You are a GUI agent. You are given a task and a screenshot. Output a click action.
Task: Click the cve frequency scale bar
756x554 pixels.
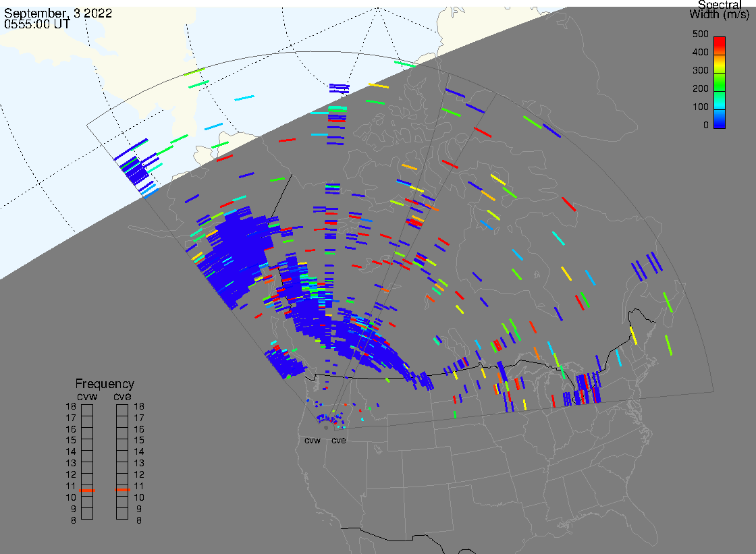click(122, 462)
